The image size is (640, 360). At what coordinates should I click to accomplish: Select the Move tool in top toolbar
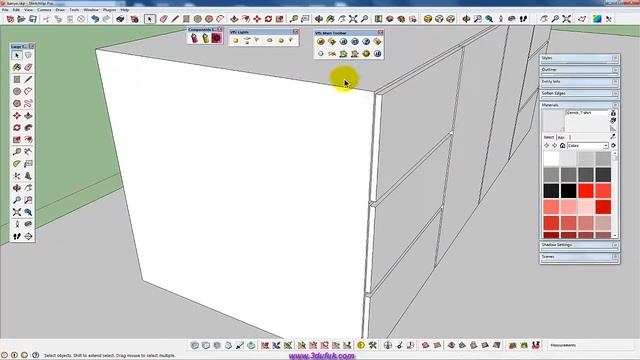tap(257, 19)
